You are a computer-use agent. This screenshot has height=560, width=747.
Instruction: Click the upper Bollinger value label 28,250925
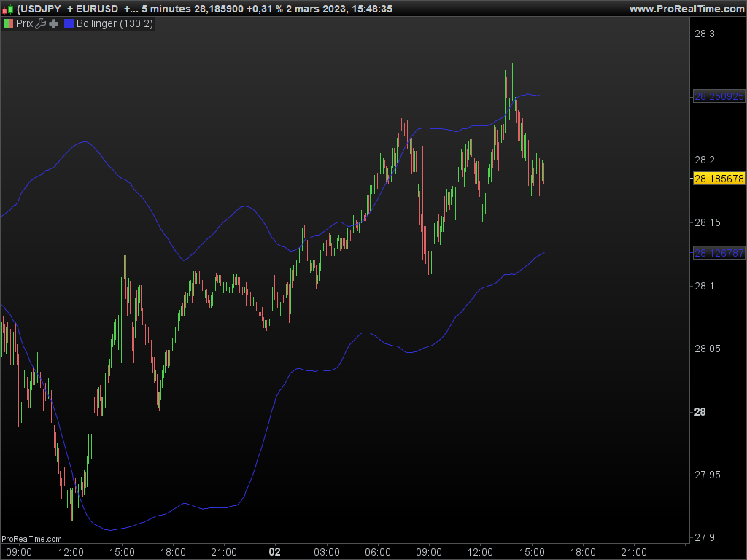[x=719, y=96]
